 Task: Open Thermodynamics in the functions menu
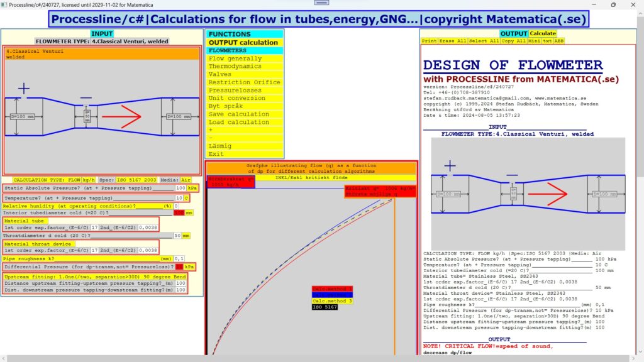coord(235,66)
